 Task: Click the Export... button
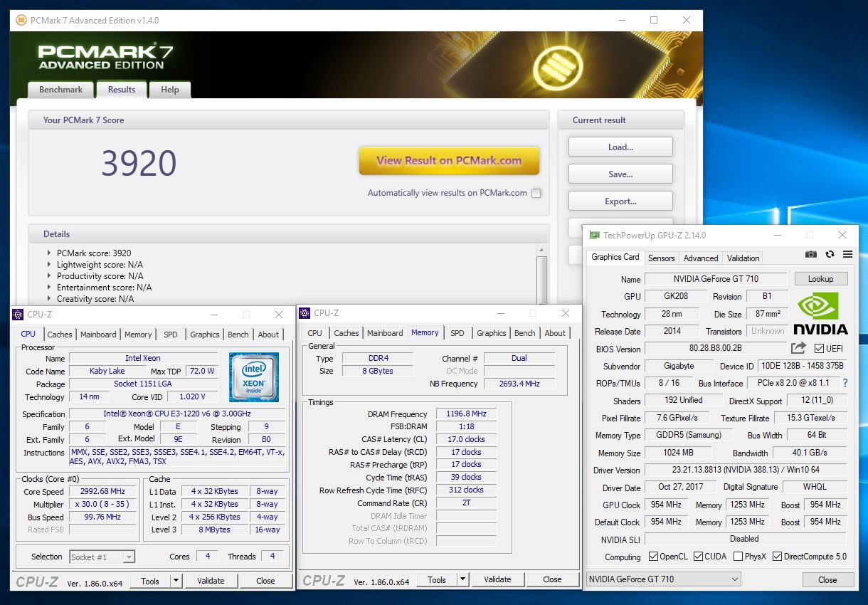pos(620,201)
